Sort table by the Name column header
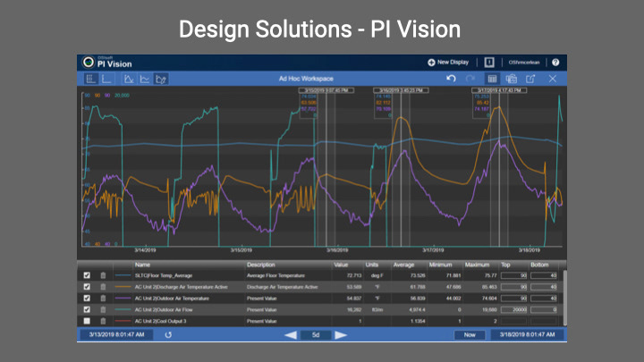Screen dimensions: 644x362 pyautogui.click(x=142, y=265)
